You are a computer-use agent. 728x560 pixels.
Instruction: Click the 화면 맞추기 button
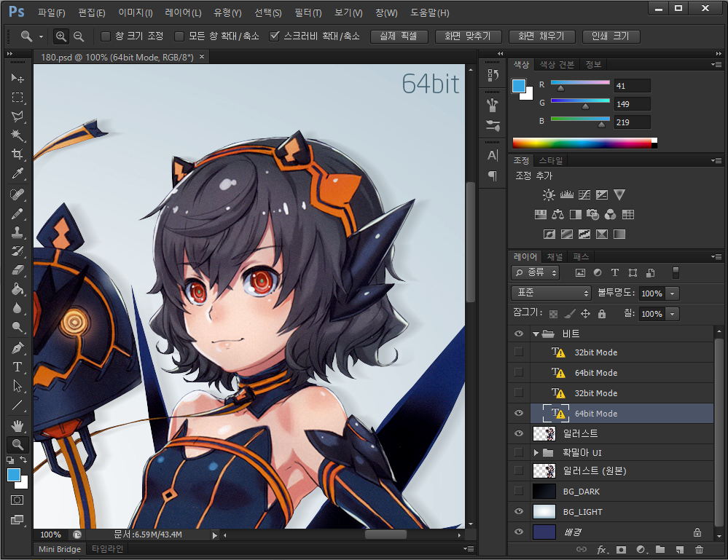click(469, 36)
